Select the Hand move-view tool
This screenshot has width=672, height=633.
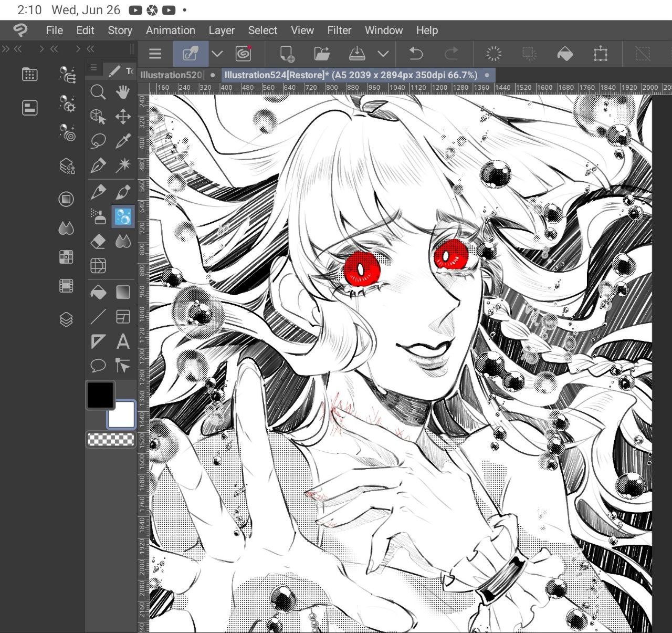point(123,92)
